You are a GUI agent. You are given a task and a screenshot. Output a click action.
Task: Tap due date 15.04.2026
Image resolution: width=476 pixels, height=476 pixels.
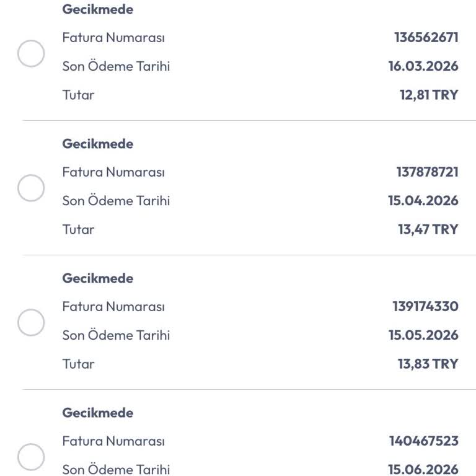click(x=423, y=201)
